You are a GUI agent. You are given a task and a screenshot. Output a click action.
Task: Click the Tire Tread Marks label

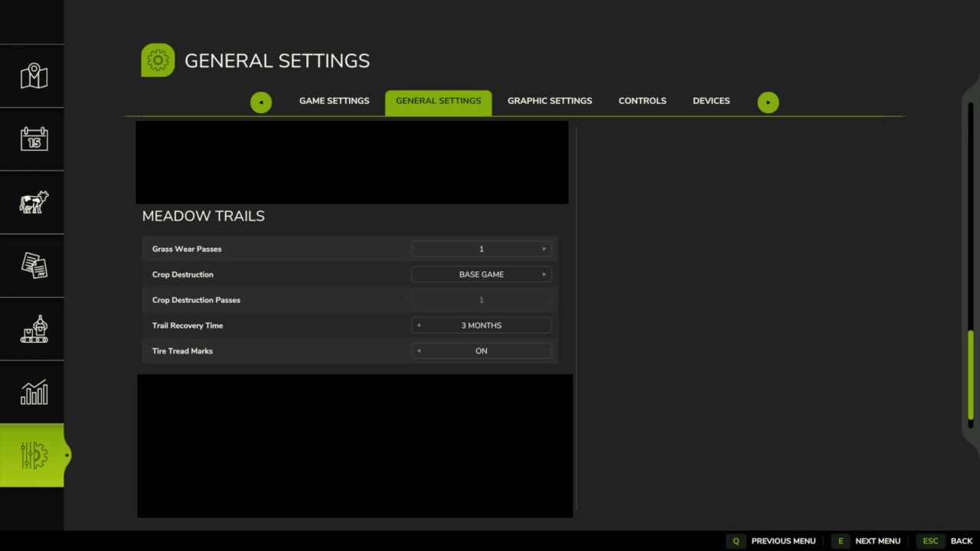coord(182,350)
